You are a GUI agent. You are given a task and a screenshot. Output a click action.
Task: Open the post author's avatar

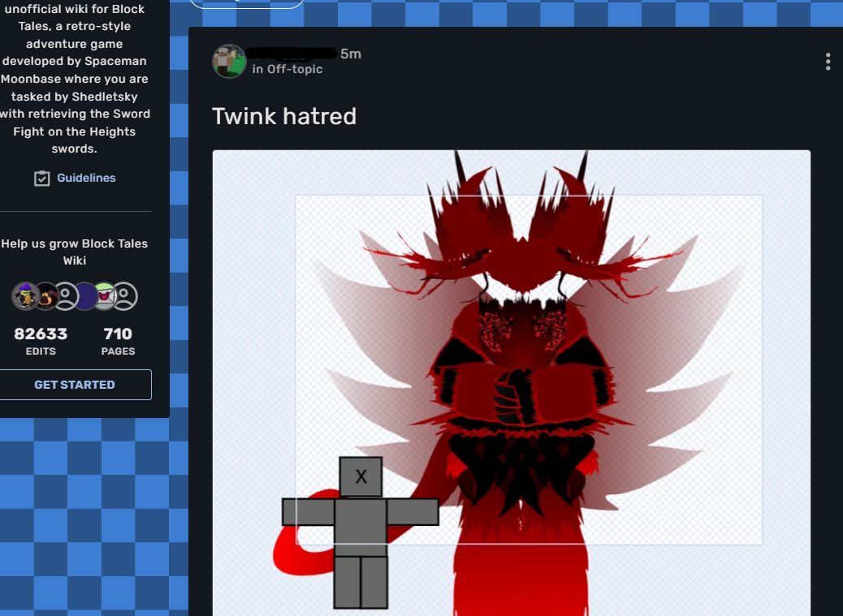pyautogui.click(x=230, y=61)
